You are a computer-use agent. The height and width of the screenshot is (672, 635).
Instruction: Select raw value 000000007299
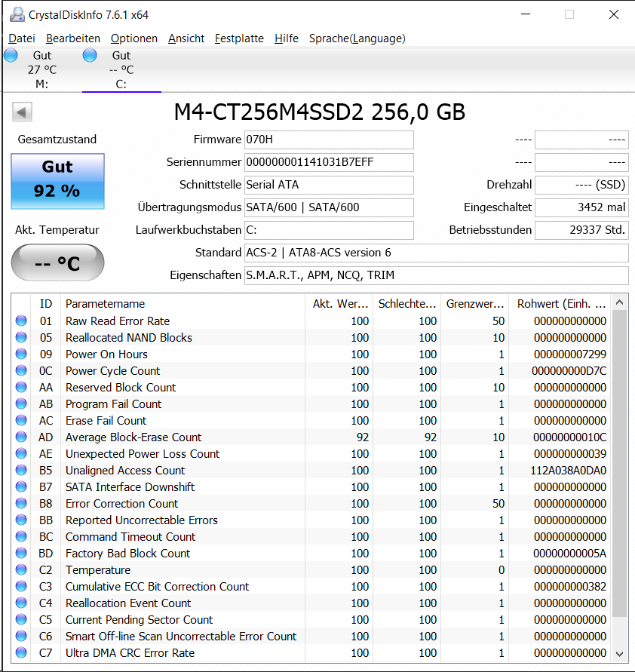570,354
